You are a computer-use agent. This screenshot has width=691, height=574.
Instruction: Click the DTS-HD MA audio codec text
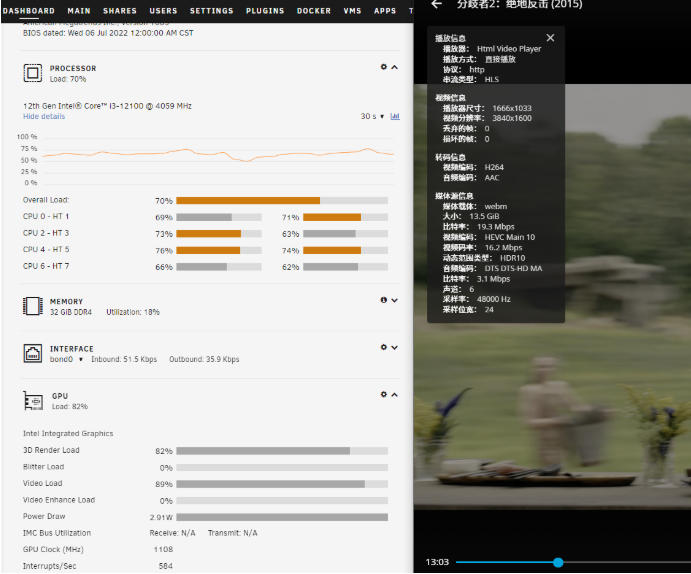[513, 268]
